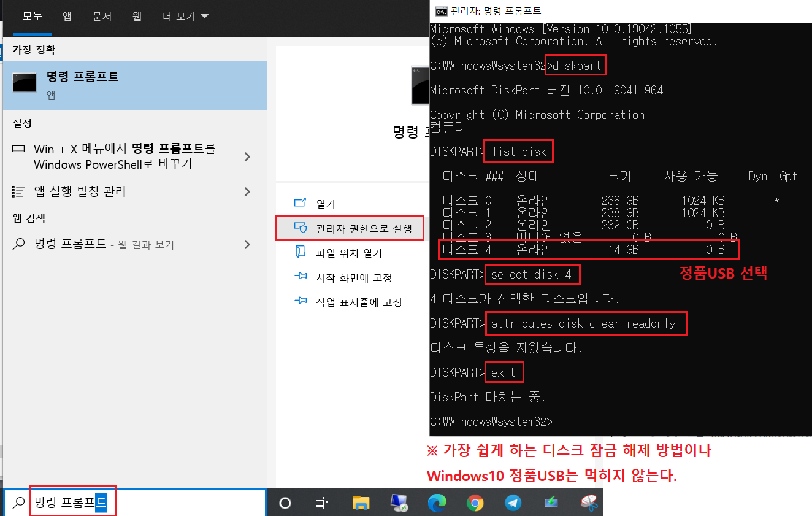This screenshot has width=812, height=516.
Task: Open 앱 실행 별칭 관리 setting
Action: (80, 191)
